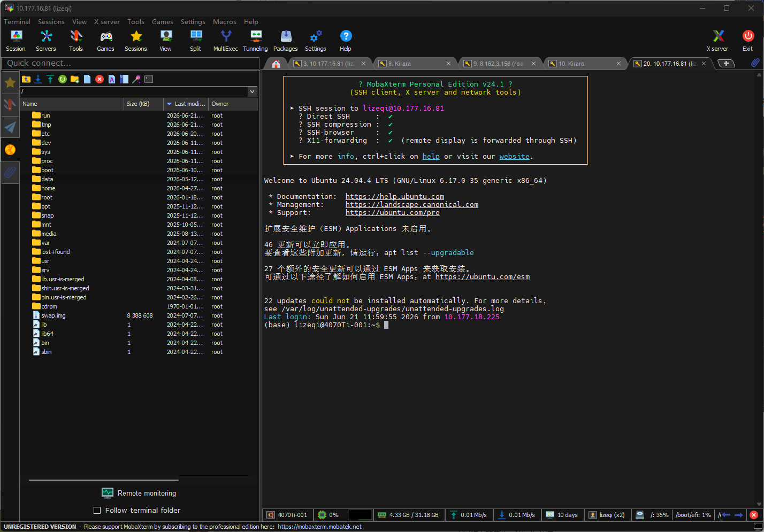The image size is (764, 532).
Task: Go to the home tab
Action: pyautogui.click(x=276, y=64)
